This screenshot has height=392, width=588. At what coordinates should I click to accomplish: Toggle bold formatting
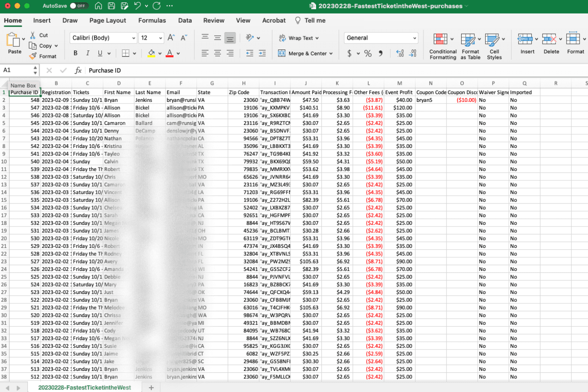click(x=74, y=52)
